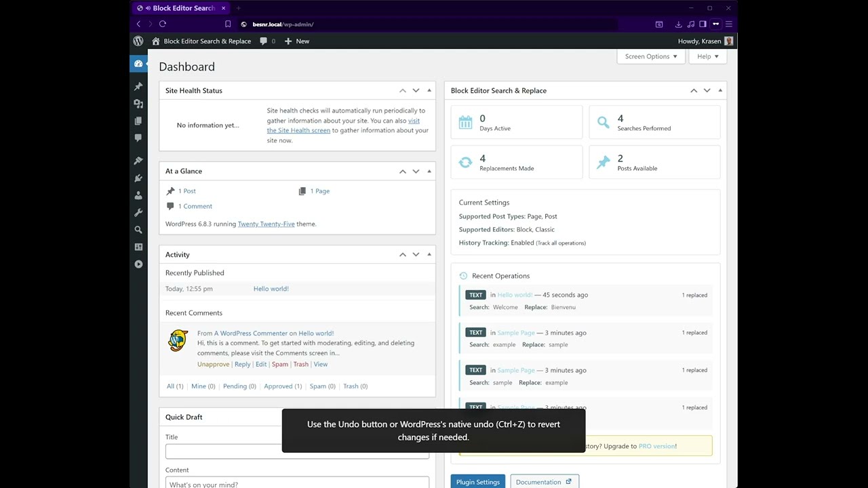Viewport: 868px width, 488px height.
Task: Open A WordPress Commenter author link
Action: [x=251, y=333]
